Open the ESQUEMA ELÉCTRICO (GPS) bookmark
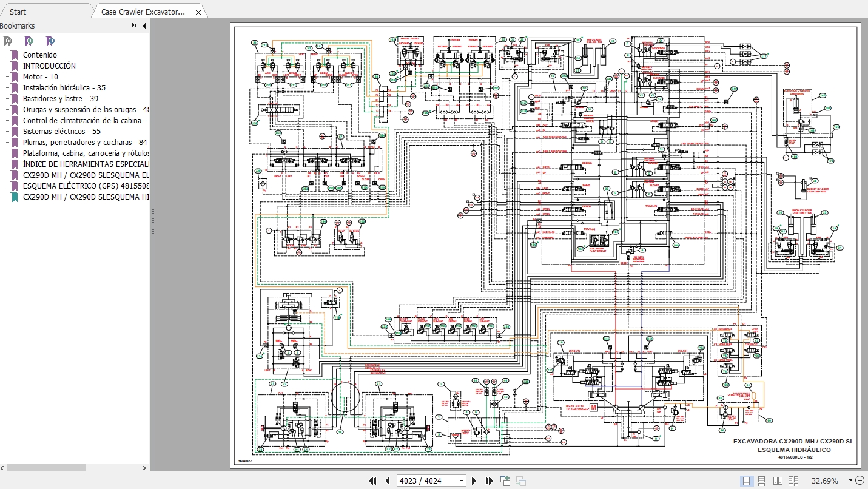The width and height of the screenshot is (868, 489). pyautogui.click(x=86, y=186)
